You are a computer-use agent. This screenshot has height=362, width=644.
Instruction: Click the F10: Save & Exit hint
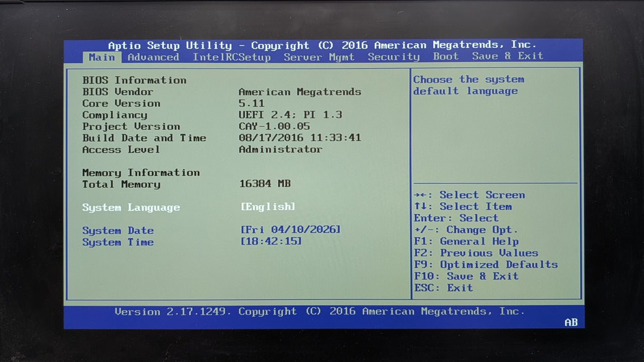466,276
